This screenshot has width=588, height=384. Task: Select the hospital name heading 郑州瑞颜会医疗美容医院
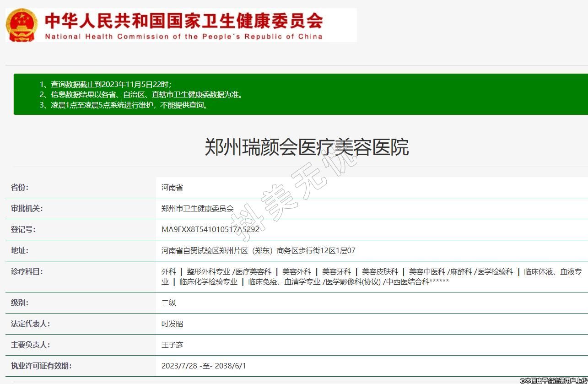[x=306, y=147]
